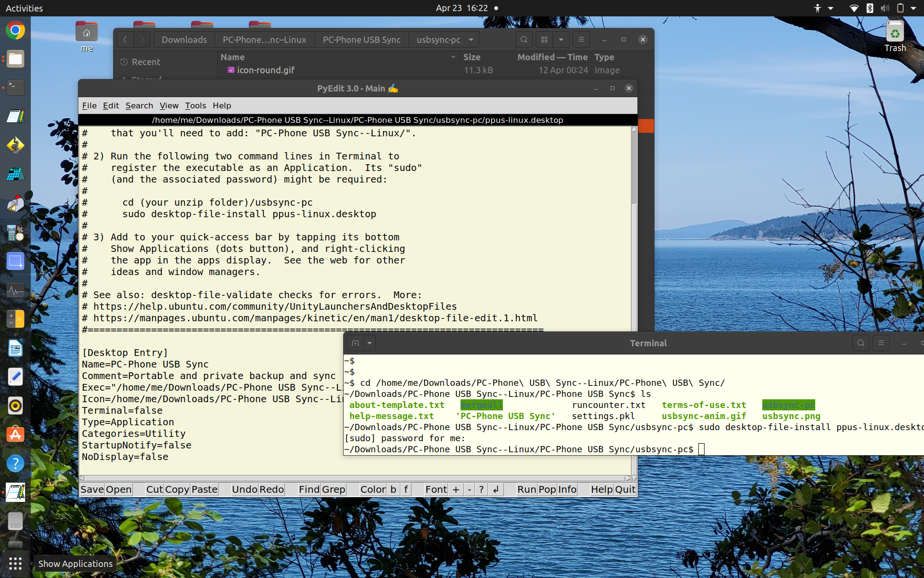Screen dimensions: 924x578
Task: Open PyEdit Help menu
Action: click(222, 105)
